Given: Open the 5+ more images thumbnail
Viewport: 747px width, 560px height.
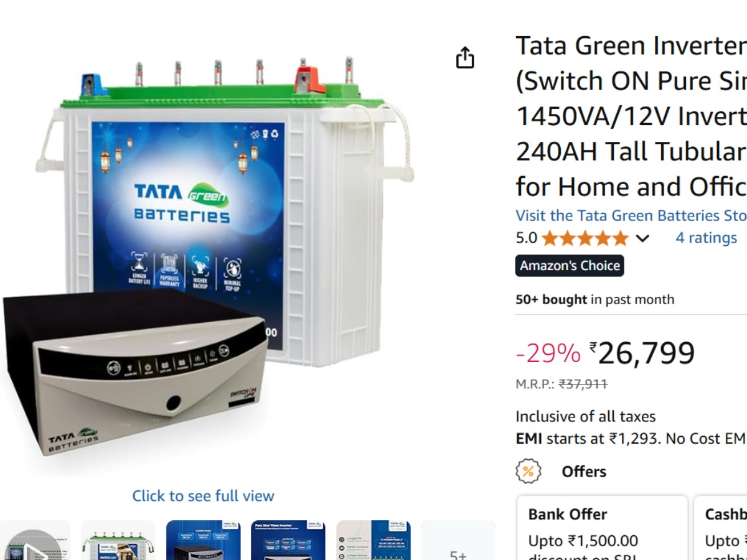Looking at the screenshot, I should click(x=458, y=540).
